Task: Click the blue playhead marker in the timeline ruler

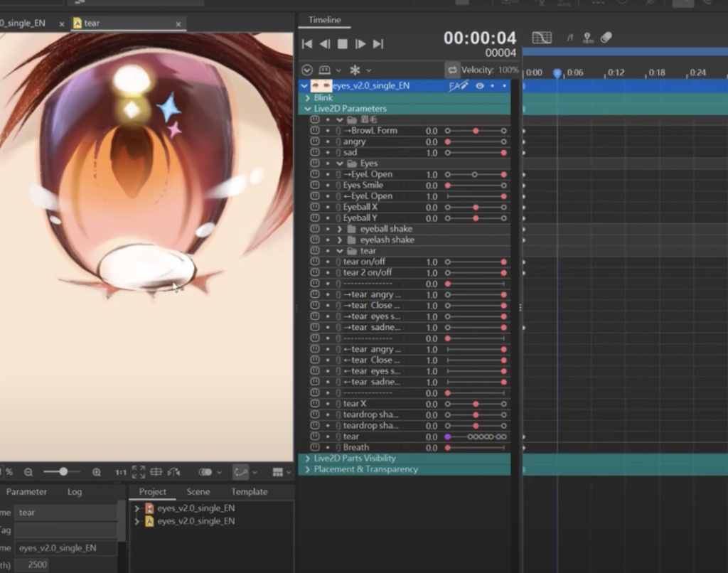Action: [557, 72]
